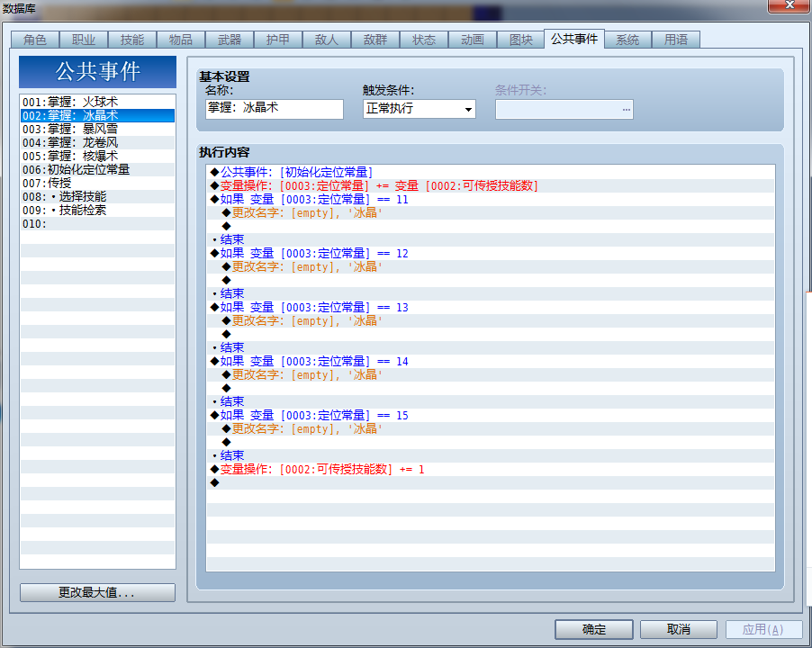
Task: Select 更改名字 line under == 13
Action: click(491, 321)
